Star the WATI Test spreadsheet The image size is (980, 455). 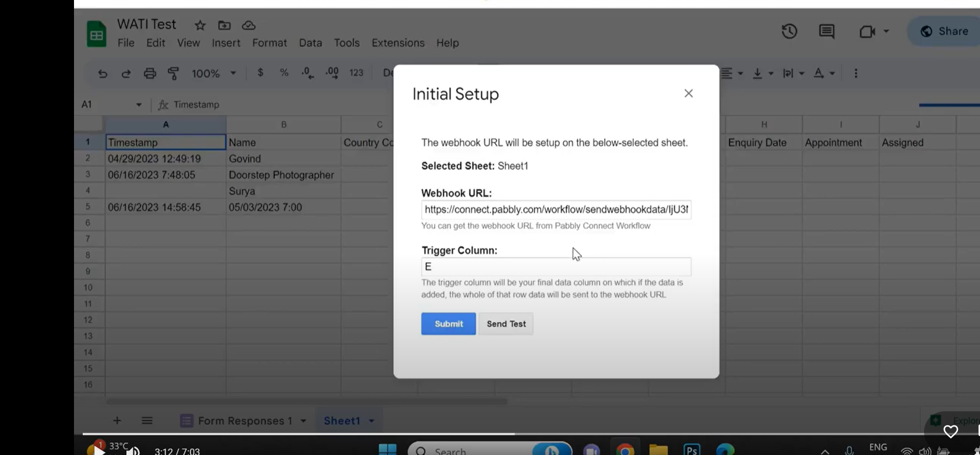point(200,25)
